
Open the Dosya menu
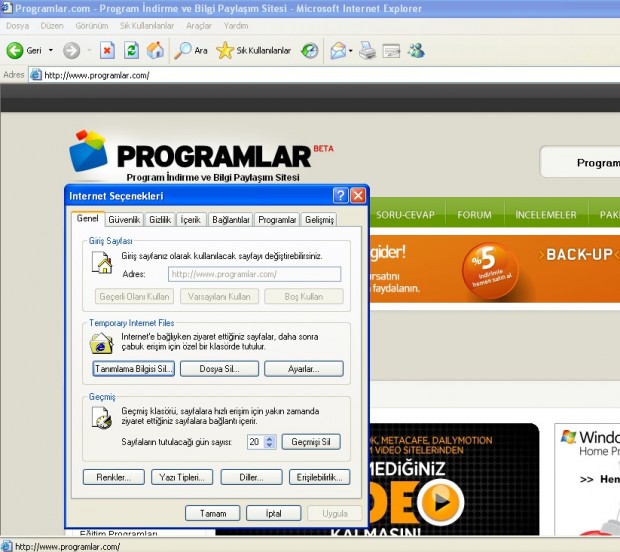click(18, 26)
